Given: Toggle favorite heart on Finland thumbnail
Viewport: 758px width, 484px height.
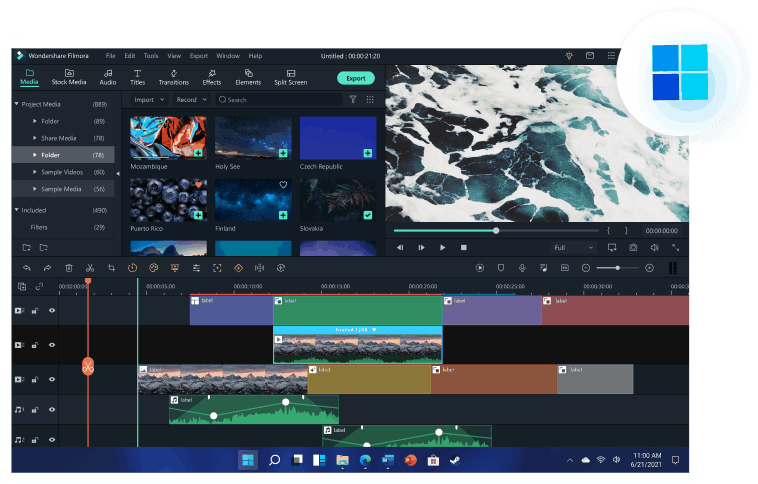Looking at the screenshot, I should click(x=283, y=185).
